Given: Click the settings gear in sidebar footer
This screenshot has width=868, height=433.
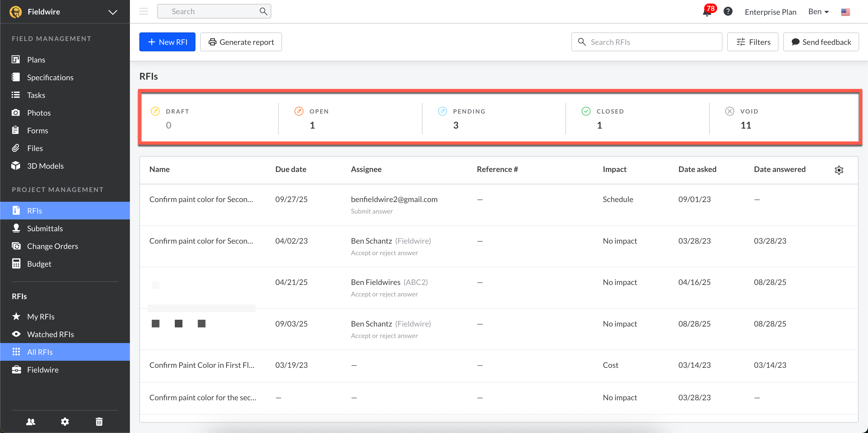Looking at the screenshot, I should click(65, 421).
